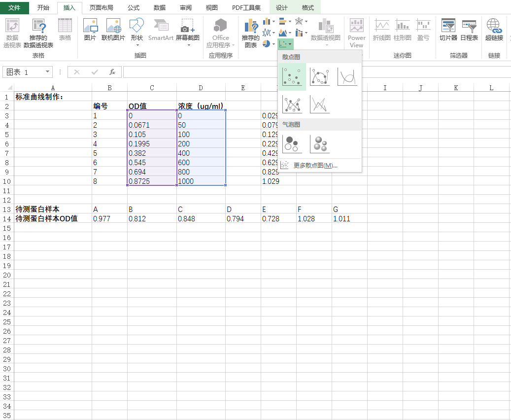Click the Recommended Charts (推荐的图表) icon
The width and height of the screenshot is (511, 420).
[251, 33]
